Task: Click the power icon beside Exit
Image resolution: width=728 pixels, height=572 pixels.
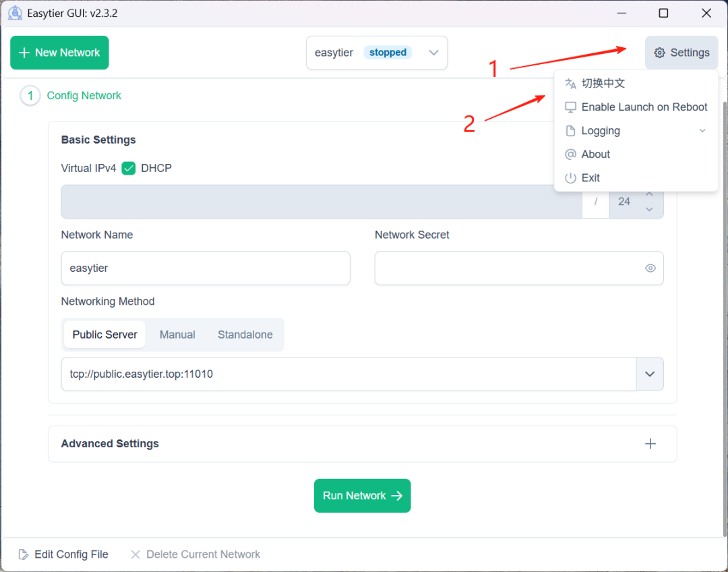Action: [570, 178]
